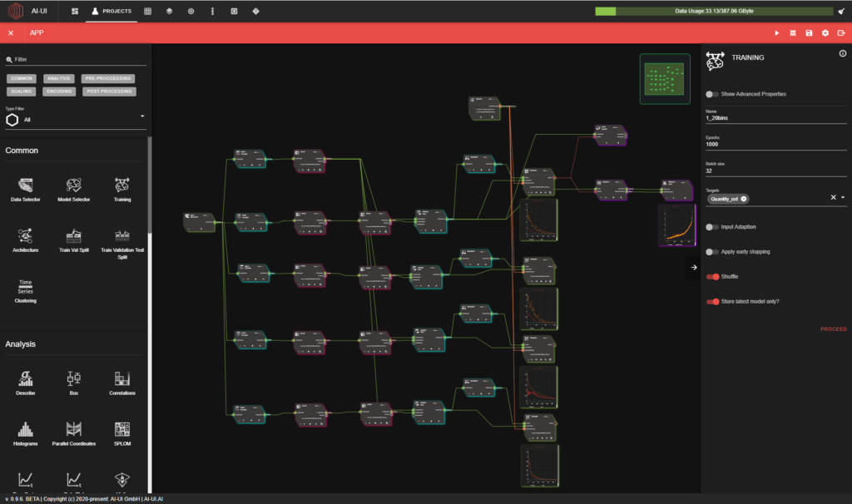Edit the Epochs field value 1000
852x504 pixels.
coord(776,145)
